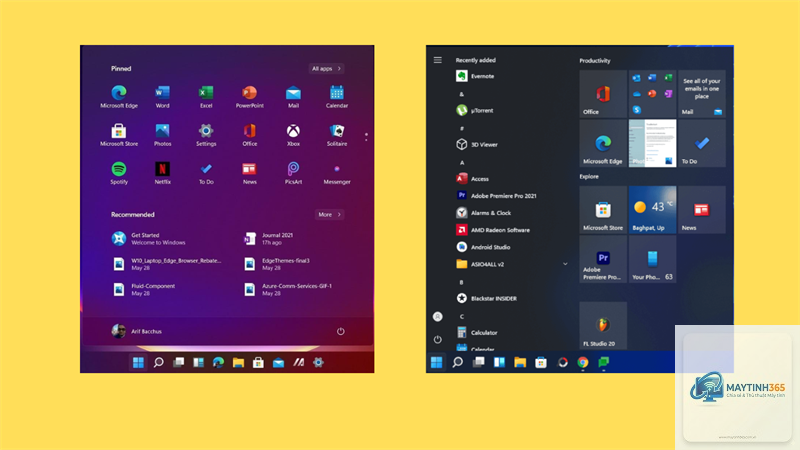Open Microsoft Edge in Windows 11 pinned apps

119,96
